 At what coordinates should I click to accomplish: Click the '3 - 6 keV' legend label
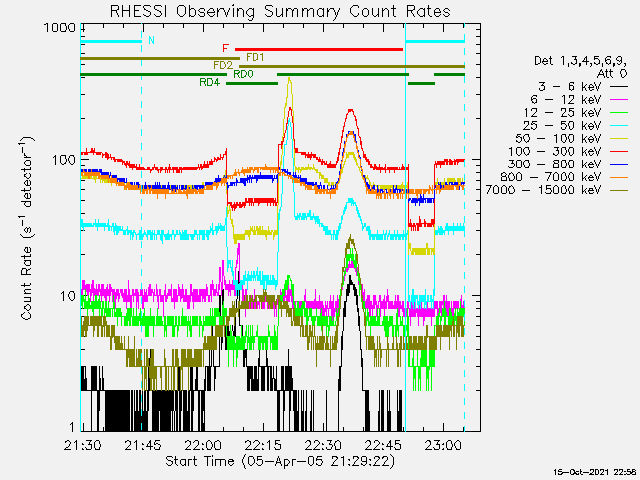coord(570,87)
